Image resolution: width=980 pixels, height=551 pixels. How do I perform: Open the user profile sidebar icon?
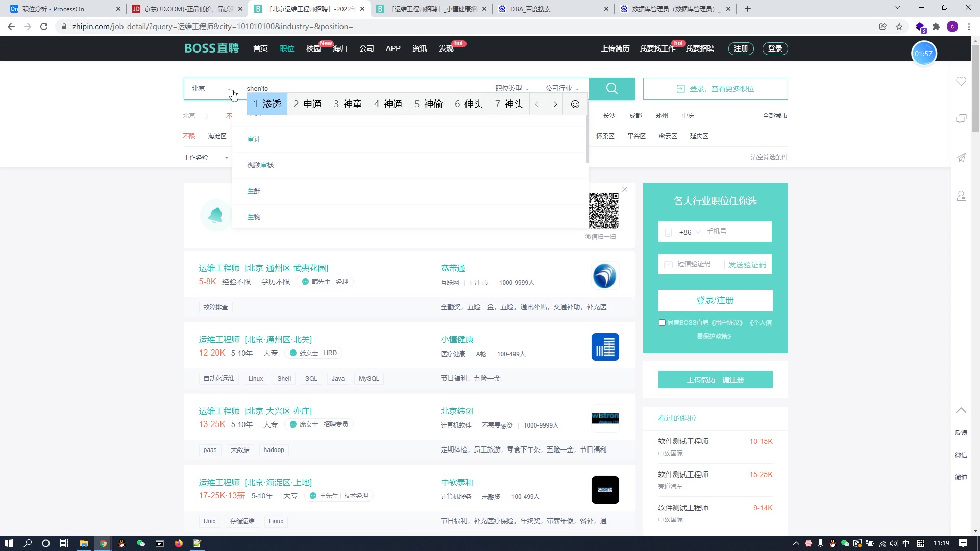tap(961, 196)
